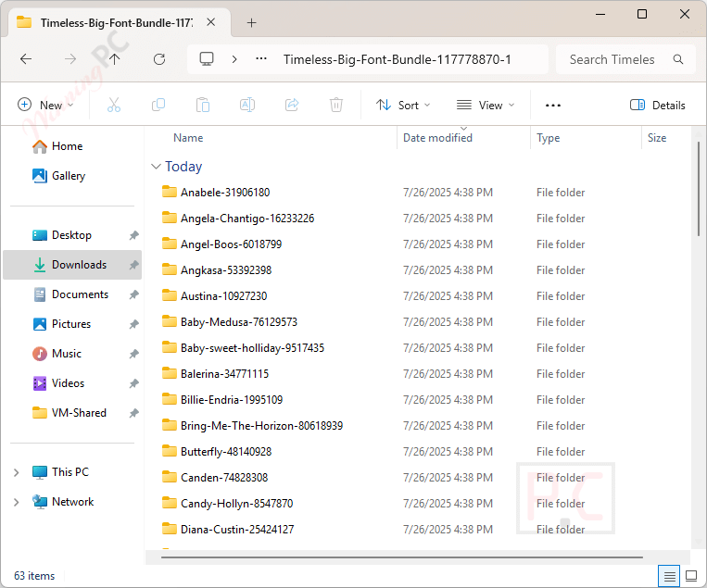707x588 pixels.
Task: Unpin VM-Shared using its pin icon
Action: [133, 413]
